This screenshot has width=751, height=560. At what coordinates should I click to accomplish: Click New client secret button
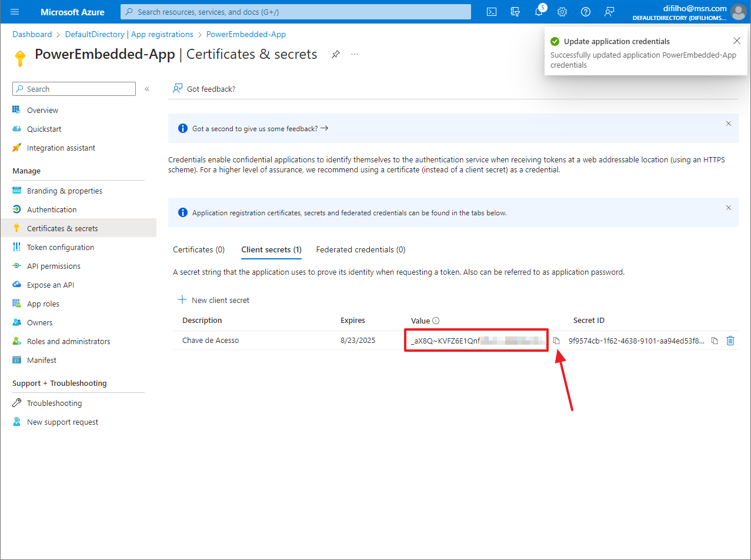[x=213, y=300]
